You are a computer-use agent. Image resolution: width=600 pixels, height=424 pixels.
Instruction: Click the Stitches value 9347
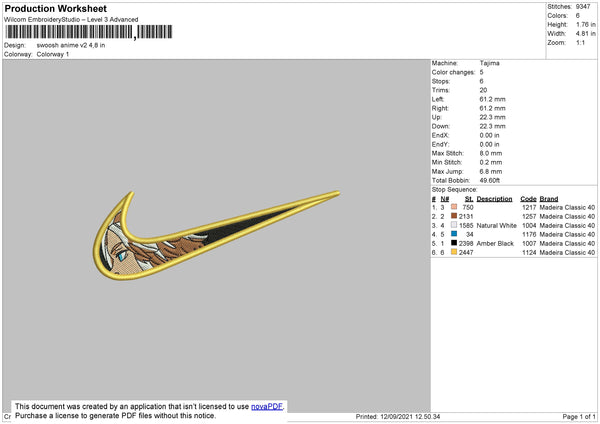[583, 7]
